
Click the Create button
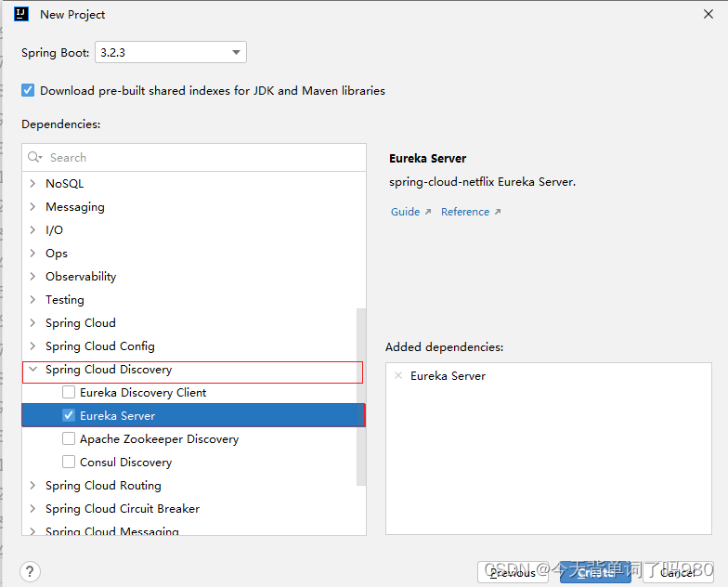(594, 572)
